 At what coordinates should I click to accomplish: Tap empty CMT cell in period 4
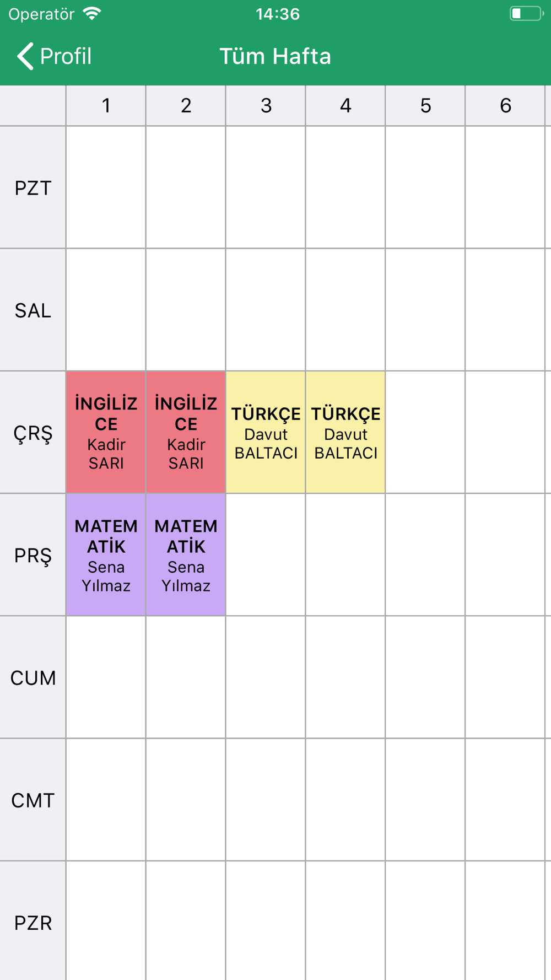click(345, 799)
